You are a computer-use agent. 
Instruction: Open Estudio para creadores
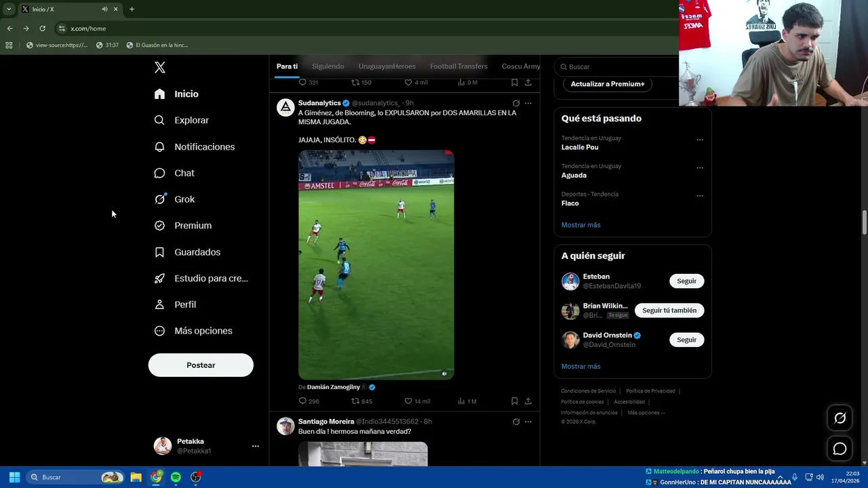click(x=201, y=279)
